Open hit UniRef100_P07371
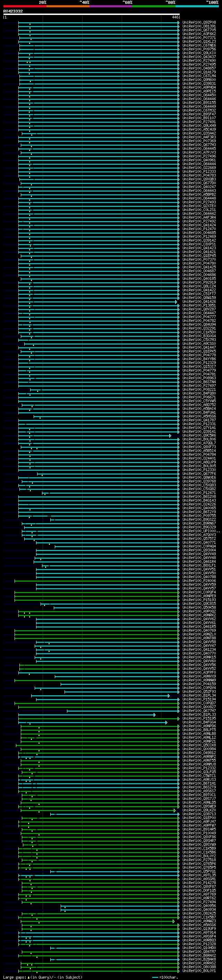The width and height of the screenshot is (222, 980). click(x=199, y=38)
